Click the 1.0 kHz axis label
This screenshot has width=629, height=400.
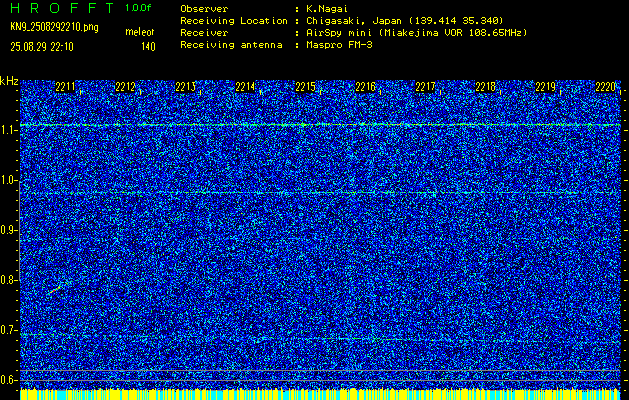coord(7,181)
